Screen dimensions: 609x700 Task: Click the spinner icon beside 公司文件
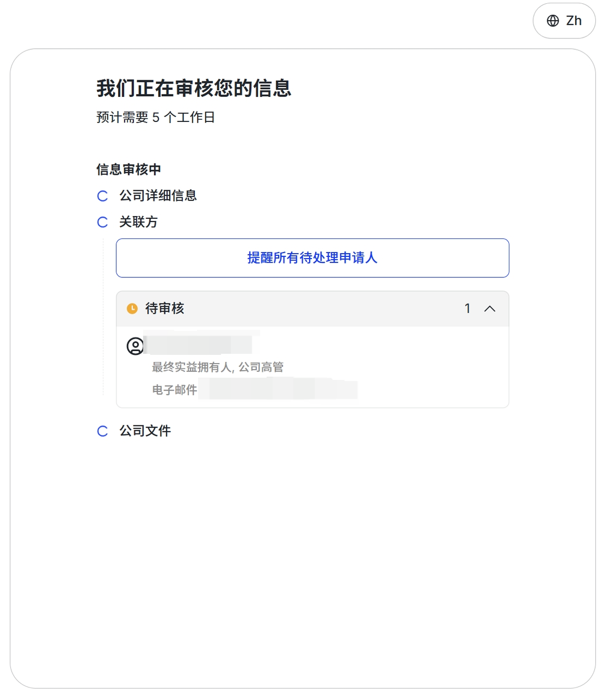pyautogui.click(x=102, y=431)
